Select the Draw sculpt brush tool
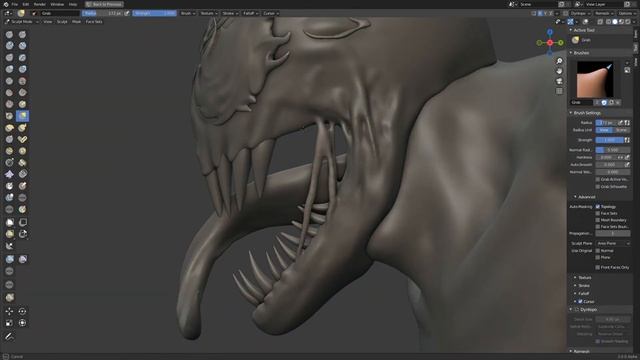 tap(9, 35)
